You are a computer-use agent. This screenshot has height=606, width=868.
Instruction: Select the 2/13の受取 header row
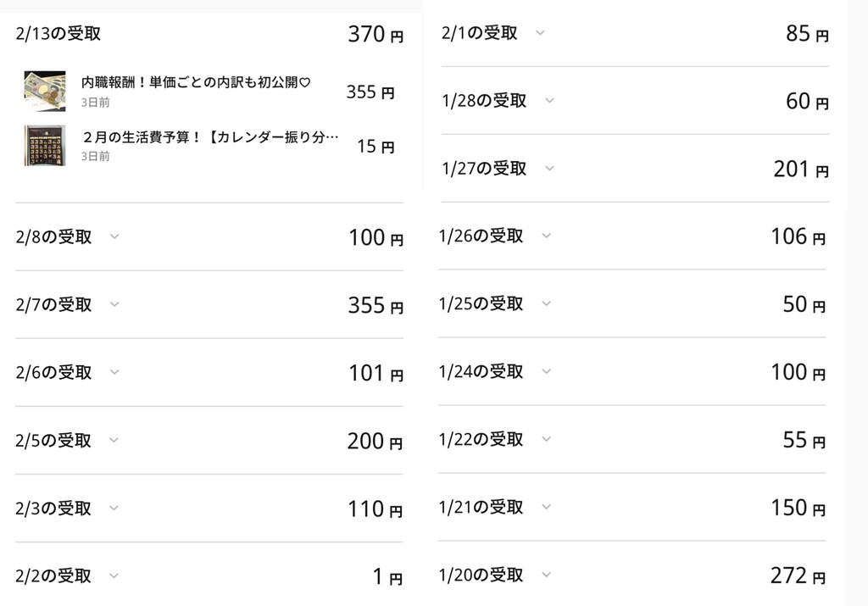pyautogui.click(x=209, y=34)
